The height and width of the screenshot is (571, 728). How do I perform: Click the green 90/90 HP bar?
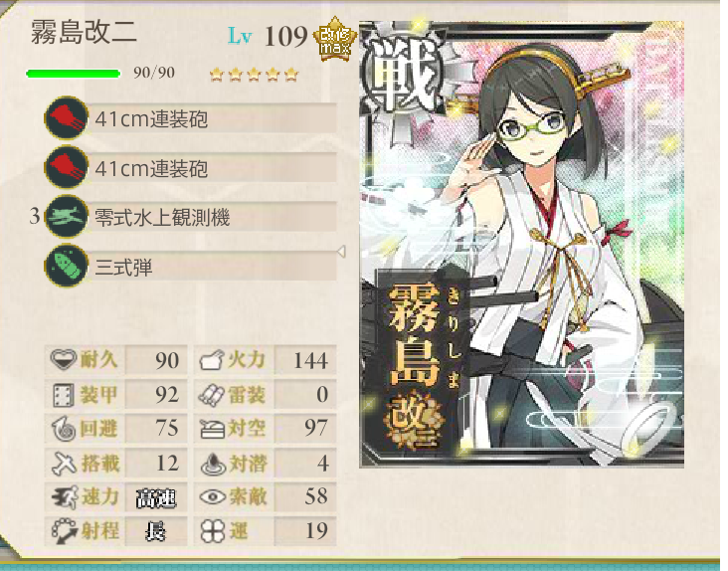coord(74,74)
